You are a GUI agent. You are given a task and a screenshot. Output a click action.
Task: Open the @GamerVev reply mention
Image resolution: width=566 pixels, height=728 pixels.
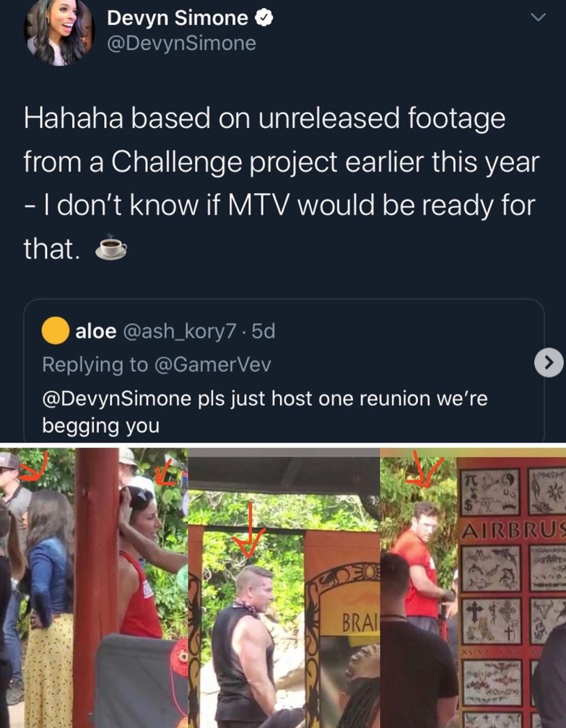(212, 365)
